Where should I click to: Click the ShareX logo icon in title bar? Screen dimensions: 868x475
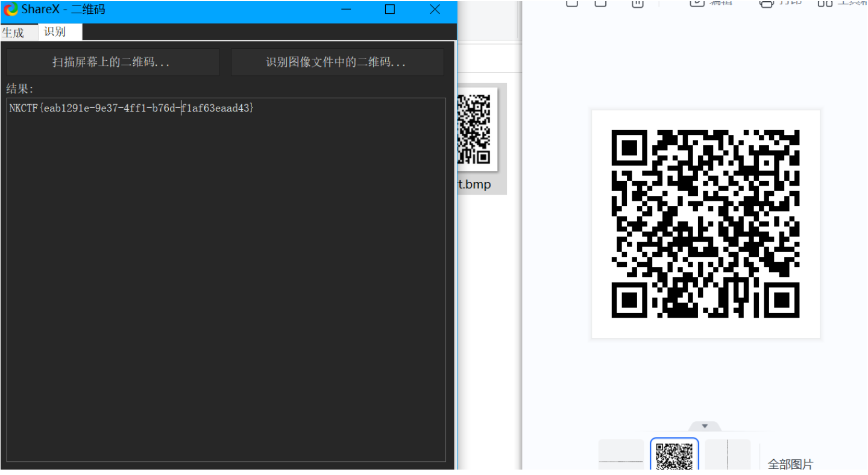[11, 10]
